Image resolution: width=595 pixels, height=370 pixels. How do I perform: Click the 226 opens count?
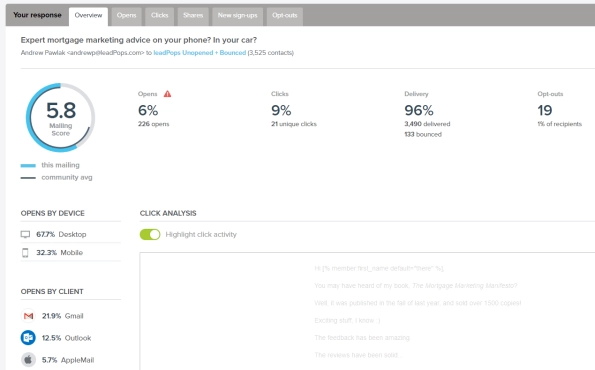point(154,124)
